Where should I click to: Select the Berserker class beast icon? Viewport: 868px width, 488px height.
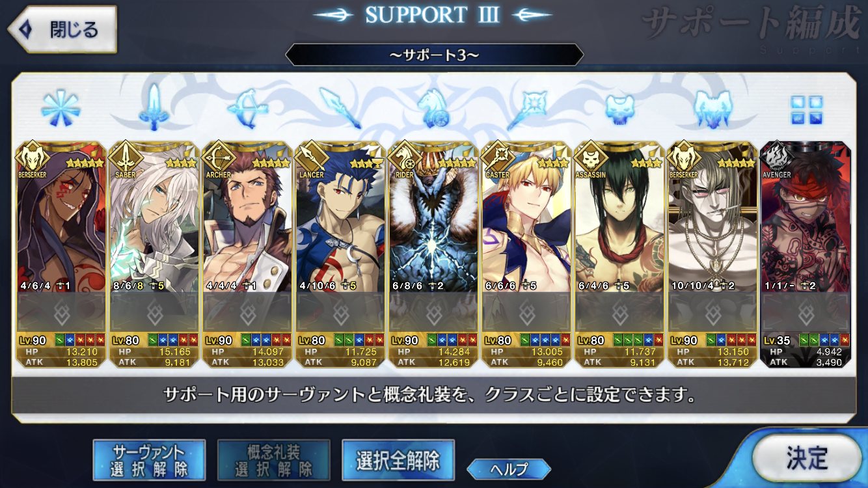(713, 108)
